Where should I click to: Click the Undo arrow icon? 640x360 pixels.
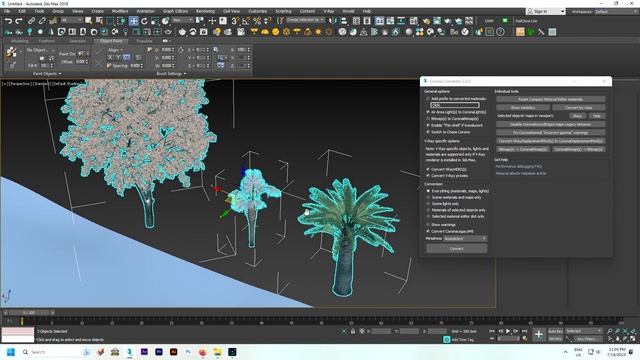point(9,20)
